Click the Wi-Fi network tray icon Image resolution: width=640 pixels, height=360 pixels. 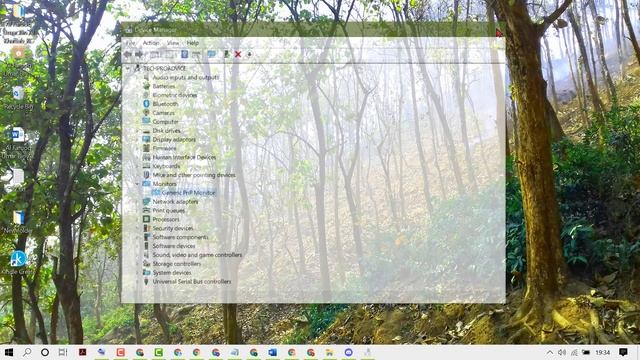coord(574,352)
